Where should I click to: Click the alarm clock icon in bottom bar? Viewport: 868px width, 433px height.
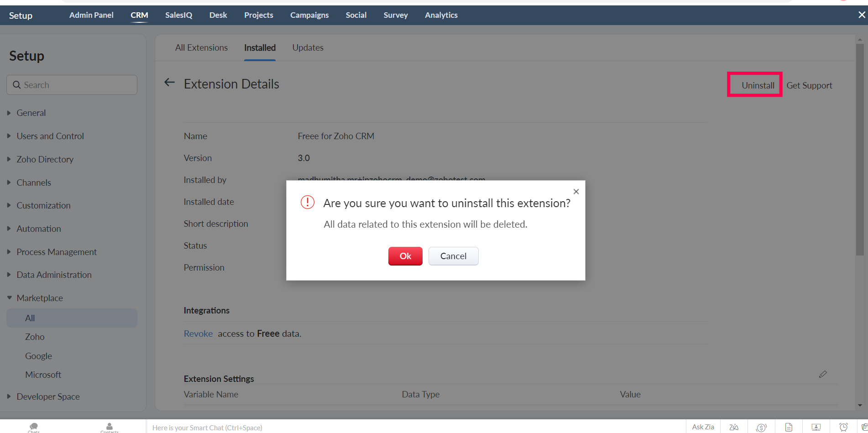coord(843,428)
